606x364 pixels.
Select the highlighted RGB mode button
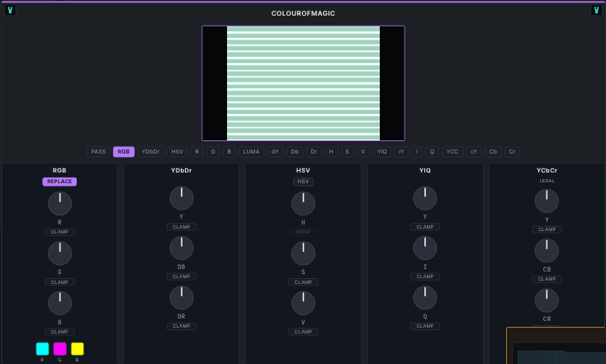(x=124, y=152)
